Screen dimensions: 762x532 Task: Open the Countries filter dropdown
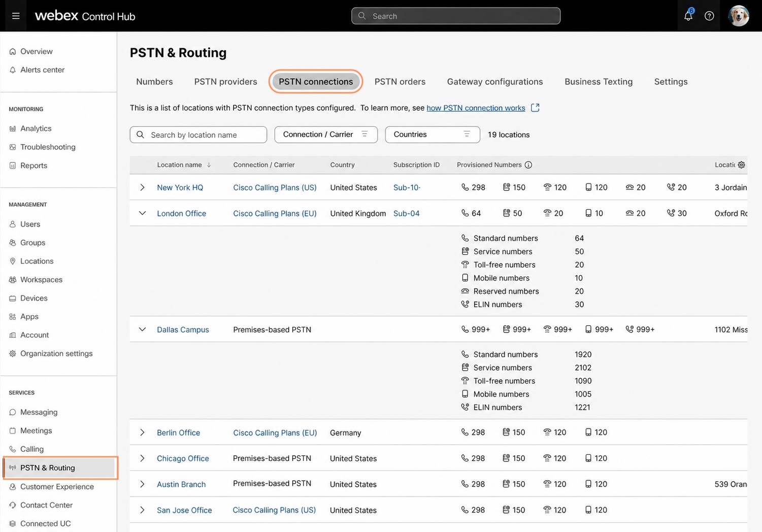click(433, 135)
